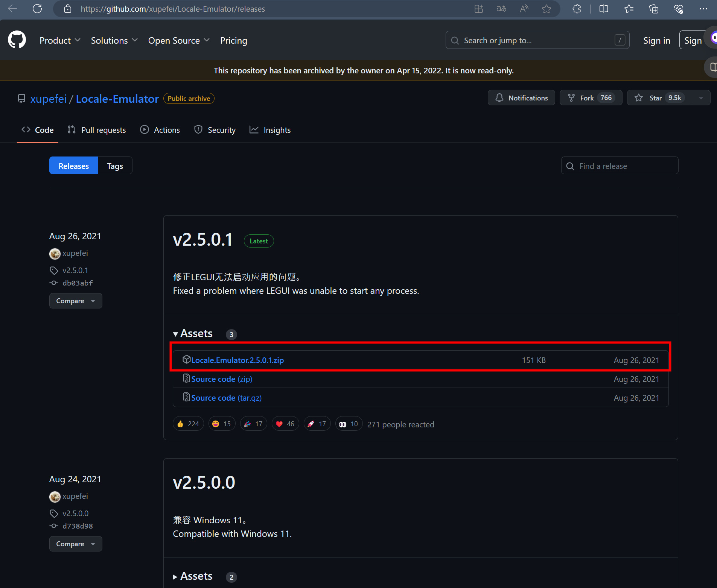Open the Pricing page
This screenshot has height=588, width=717.
[x=234, y=40]
